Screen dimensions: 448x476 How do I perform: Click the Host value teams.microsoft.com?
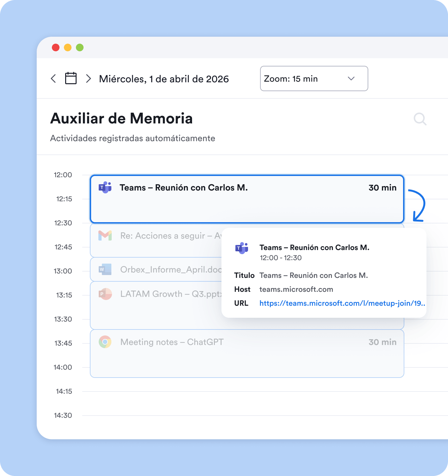296,289
